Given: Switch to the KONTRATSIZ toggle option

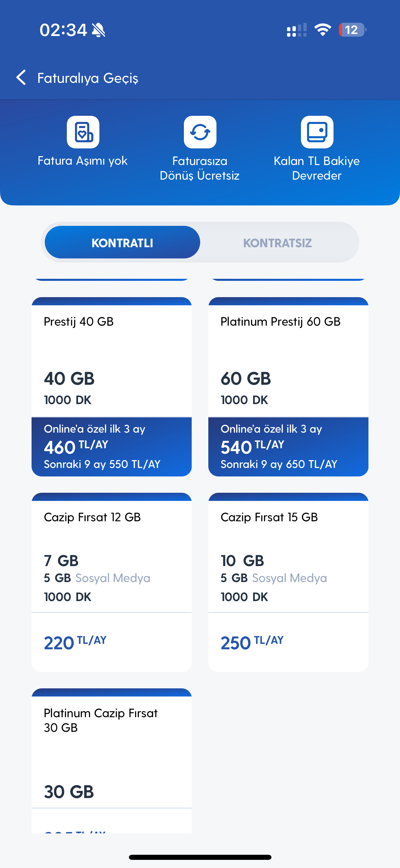Looking at the screenshot, I should coord(278,243).
